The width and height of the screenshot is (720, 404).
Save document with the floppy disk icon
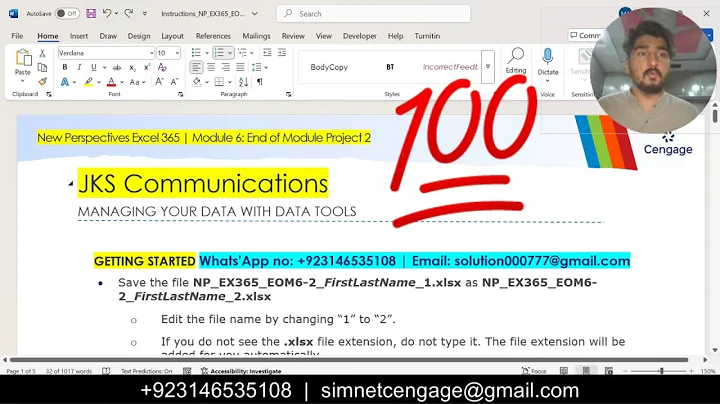(91, 14)
